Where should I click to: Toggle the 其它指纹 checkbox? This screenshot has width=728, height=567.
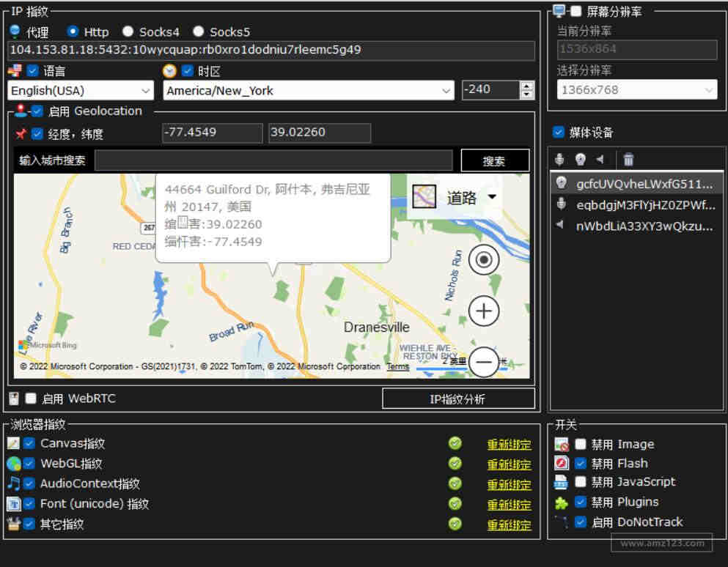[29, 524]
